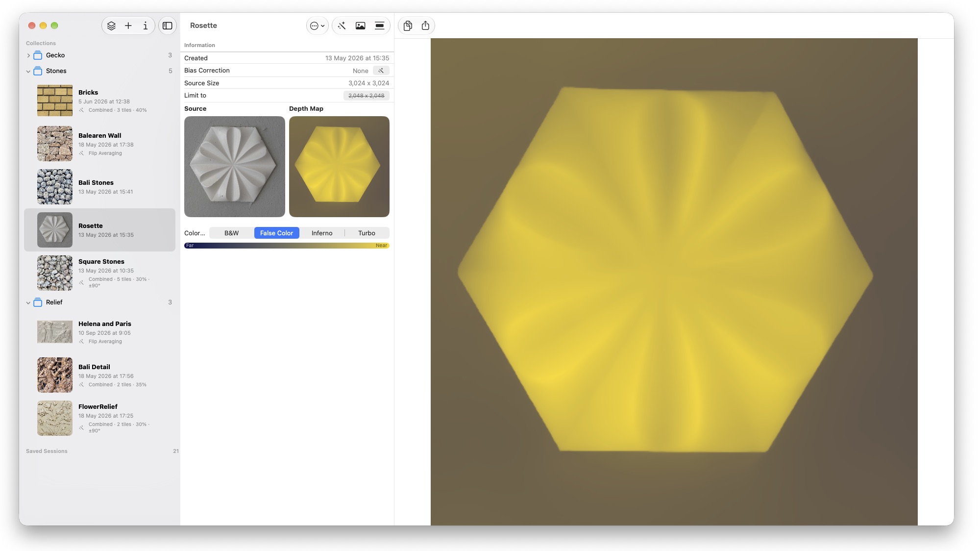Select the FlowerRelief item
This screenshot has width=980, height=551.
tap(99, 418)
